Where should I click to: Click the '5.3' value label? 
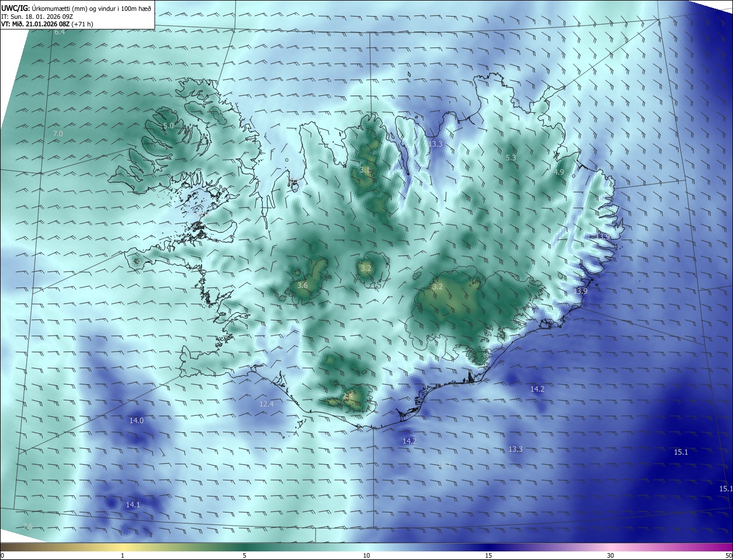(511, 157)
